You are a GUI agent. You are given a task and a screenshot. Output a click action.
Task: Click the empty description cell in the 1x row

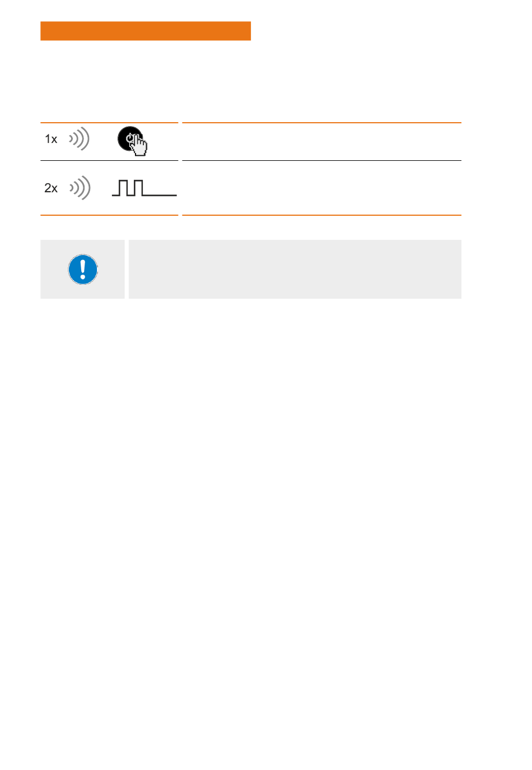[x=322, y=142]
